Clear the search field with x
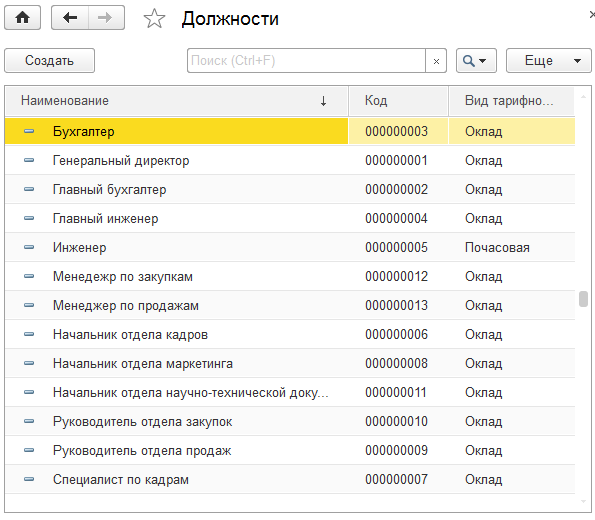 [x=436, y=61]
